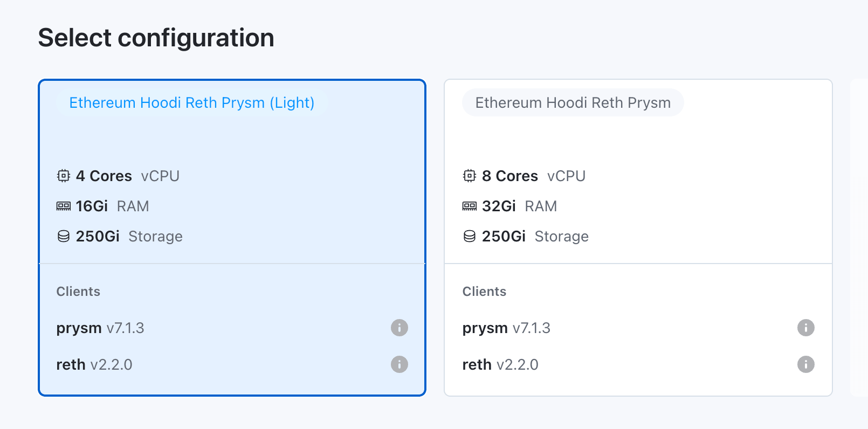This screenshot has height=429, width=868.
Task: Select the Ethereum Hoodi Reth Prysm configuration label
Action: pyautogui.click(x=573, y=102)
